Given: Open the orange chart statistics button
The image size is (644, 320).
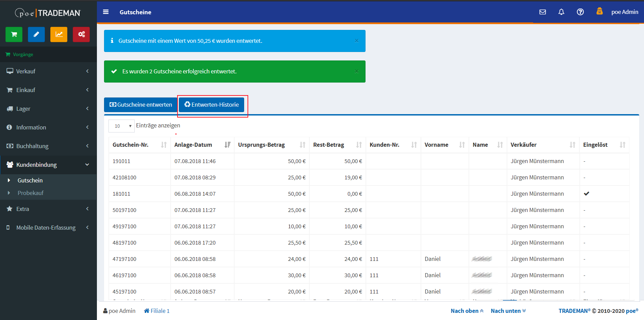Looking at the screenshot, I should click(x=59, y=34).
